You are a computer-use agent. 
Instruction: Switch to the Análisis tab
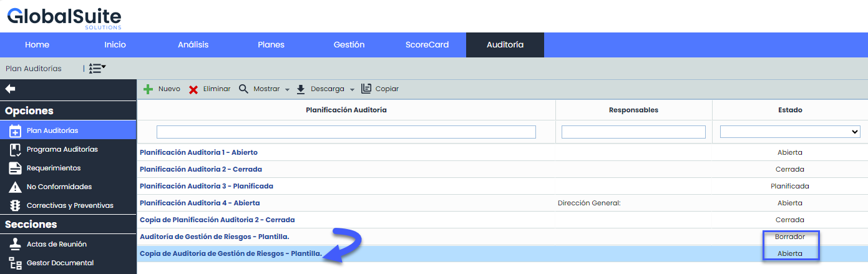tap(193, 45)
